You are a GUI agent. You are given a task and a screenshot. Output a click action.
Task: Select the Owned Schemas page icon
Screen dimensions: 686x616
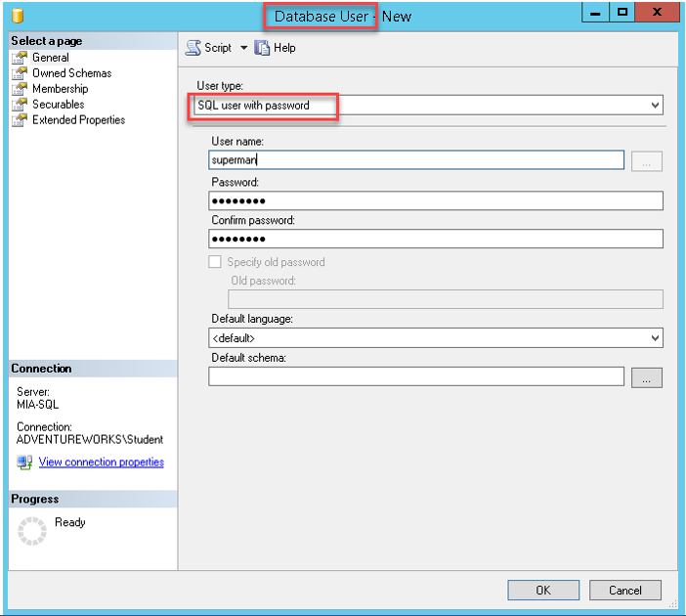[20, 73]
